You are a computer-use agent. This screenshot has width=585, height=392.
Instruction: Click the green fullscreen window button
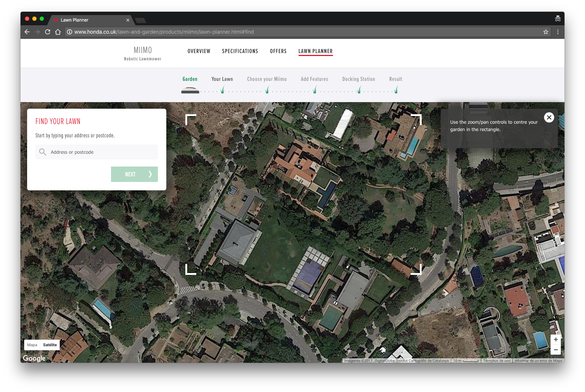click(42, 19)
